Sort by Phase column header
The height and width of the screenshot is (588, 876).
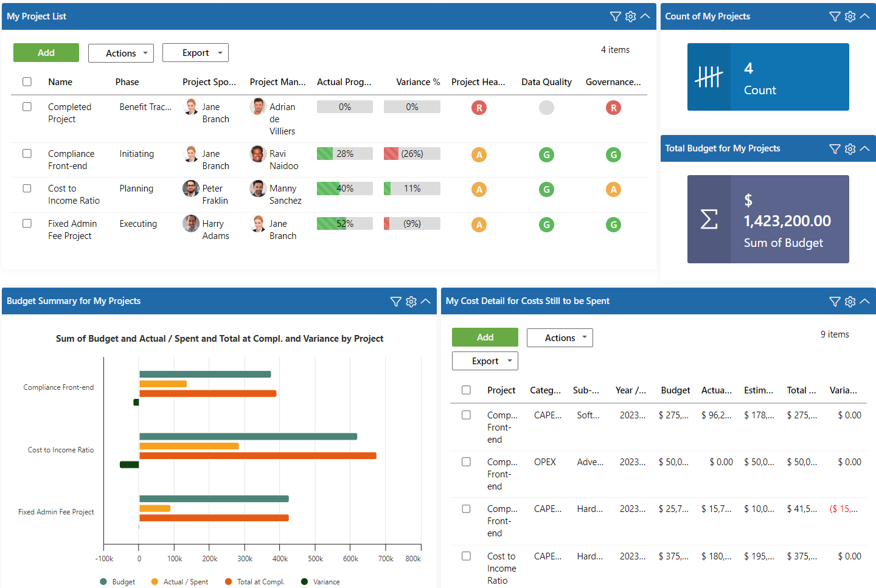[x=127, y=82]
